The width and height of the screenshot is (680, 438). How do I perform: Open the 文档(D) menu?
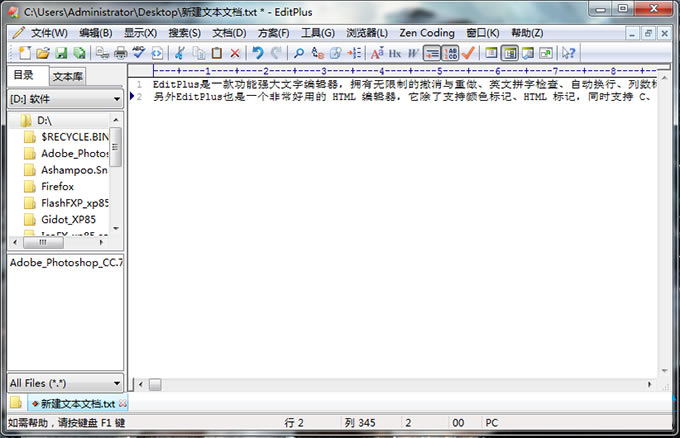pyautogui.click(x=229, y=33)
